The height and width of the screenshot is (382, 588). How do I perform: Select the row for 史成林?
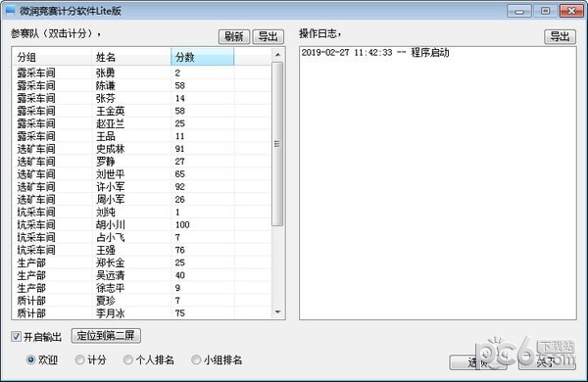142,149
